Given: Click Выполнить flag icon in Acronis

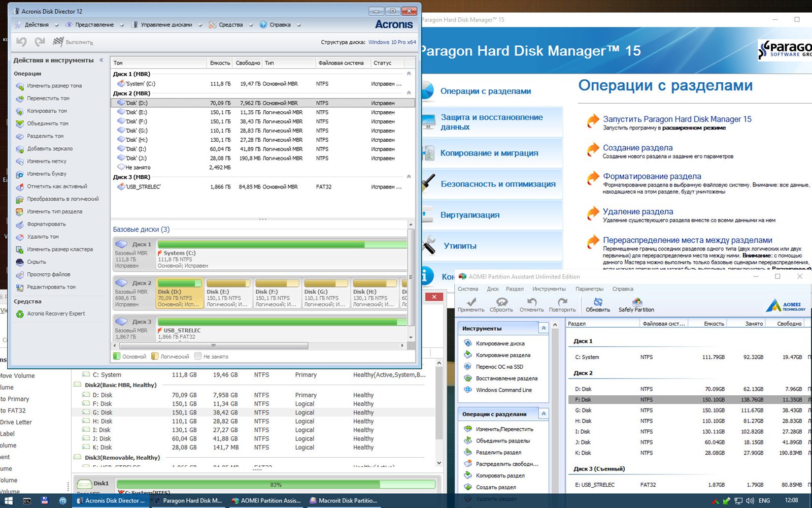Looking at the screenshot, I should (58, 42).
